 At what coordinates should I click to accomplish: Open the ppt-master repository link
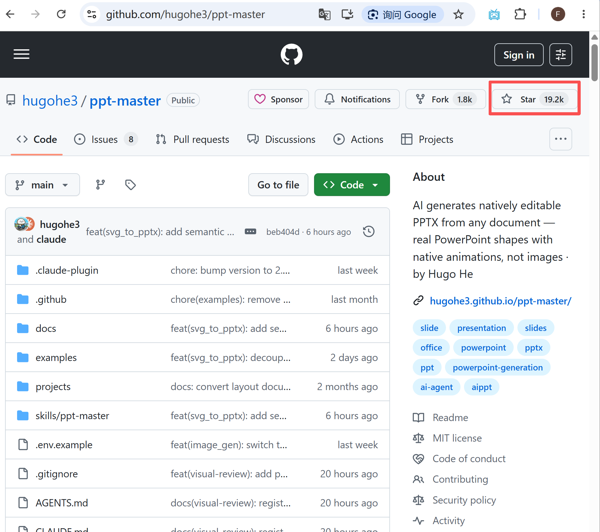point(125,101)
